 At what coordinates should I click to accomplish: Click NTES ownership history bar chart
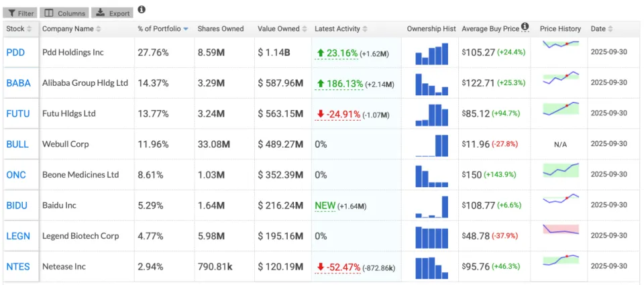click(431, 267)
